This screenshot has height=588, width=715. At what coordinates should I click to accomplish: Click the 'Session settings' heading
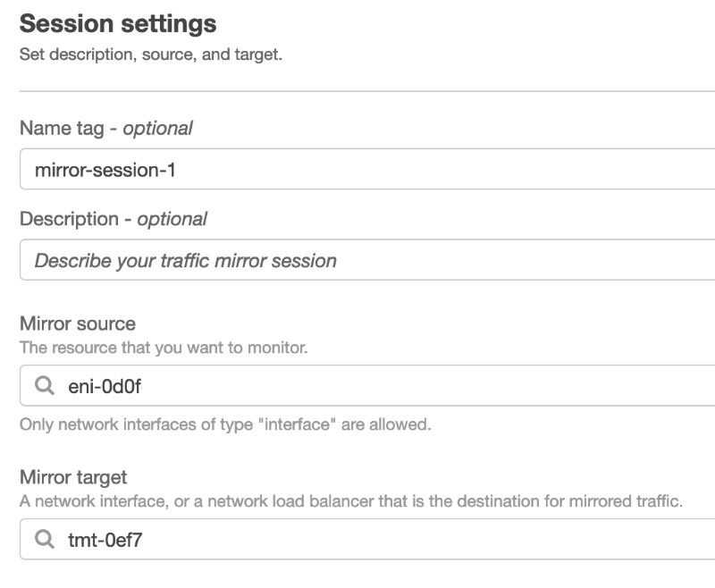click(x=118, y=24)
